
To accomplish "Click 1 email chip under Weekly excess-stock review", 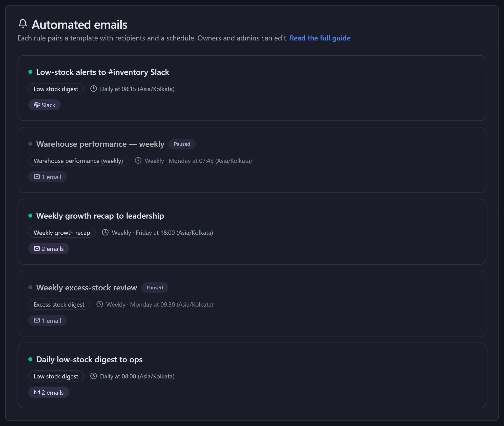I will coord(47,321).
